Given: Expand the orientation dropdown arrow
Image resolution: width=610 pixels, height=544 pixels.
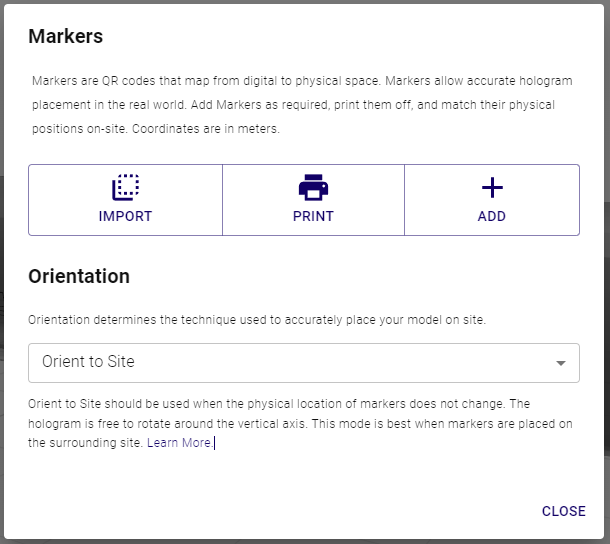Looking at the screenshot, I should click(561, 363).
